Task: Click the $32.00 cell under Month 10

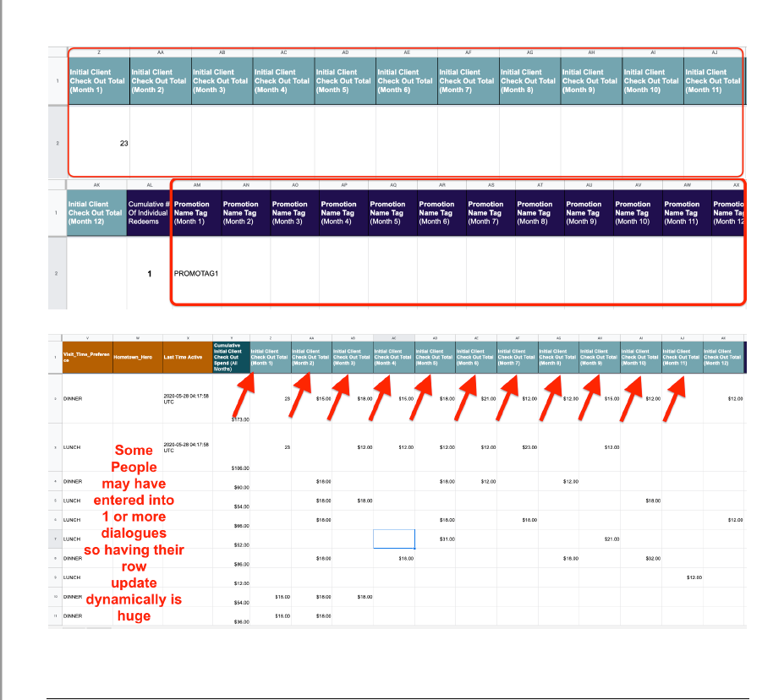Action: click(641, 558)
